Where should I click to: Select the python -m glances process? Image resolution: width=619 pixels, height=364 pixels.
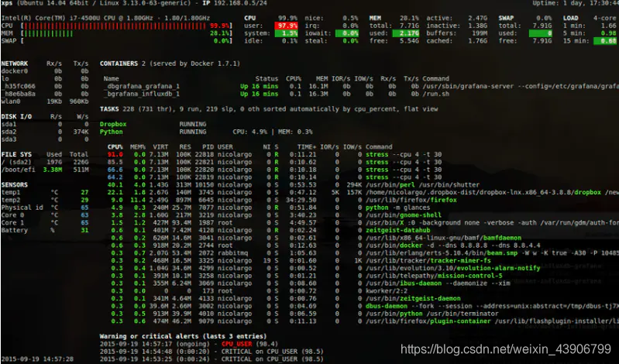click(x=398, y=208)
